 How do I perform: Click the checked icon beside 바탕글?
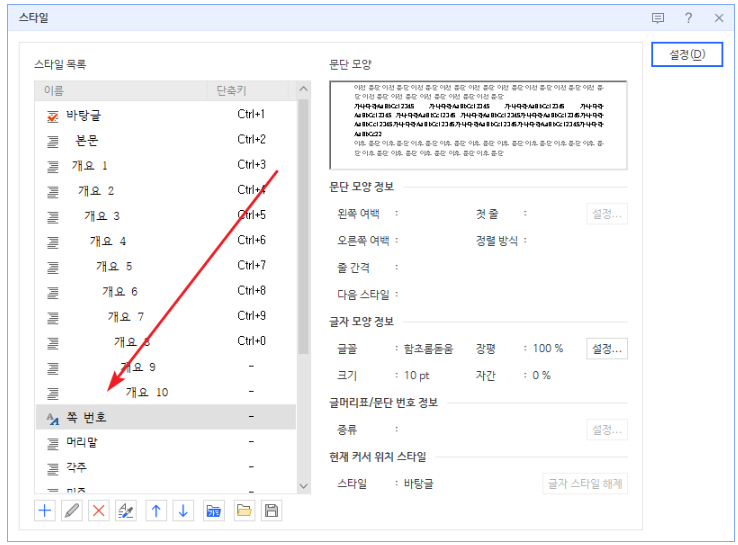point(53,116)
